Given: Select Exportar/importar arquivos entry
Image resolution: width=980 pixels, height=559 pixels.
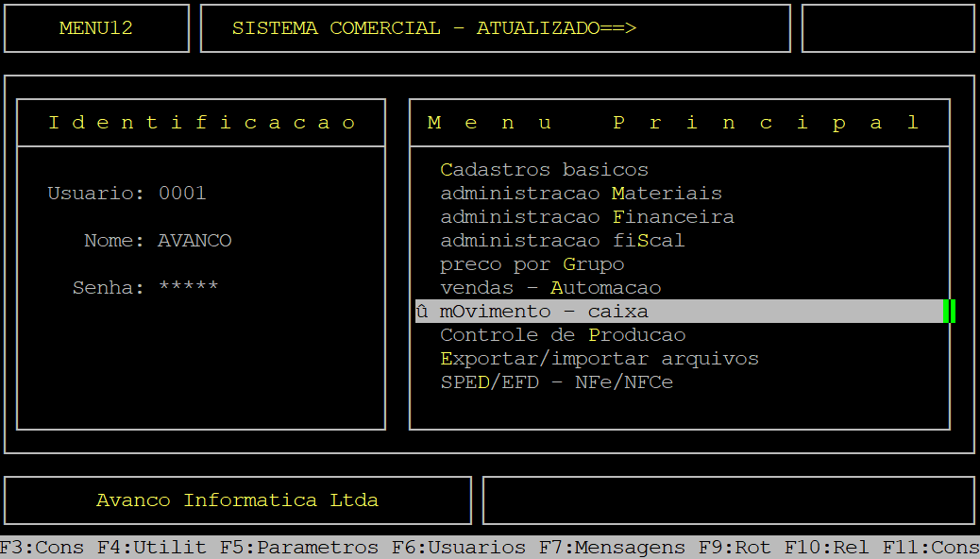Looking at the screenshot, I should click(599, 359).
